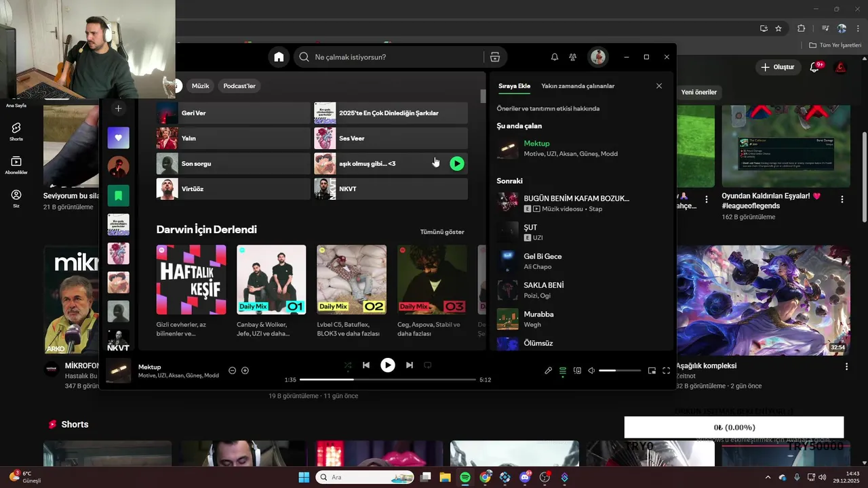Open Friend Activity icon in Spotify
Viewport: 868px width, 488px height.
573,57
